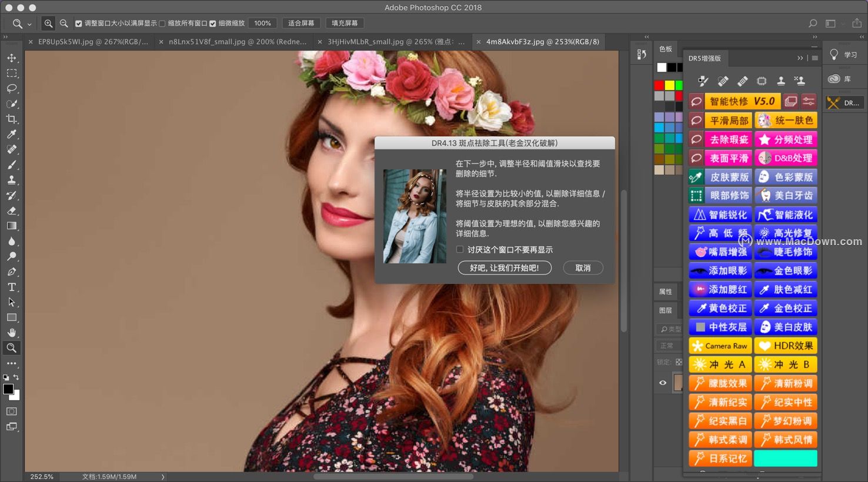Select the Healing Brush tool in the left toolbar

point(11,149)
